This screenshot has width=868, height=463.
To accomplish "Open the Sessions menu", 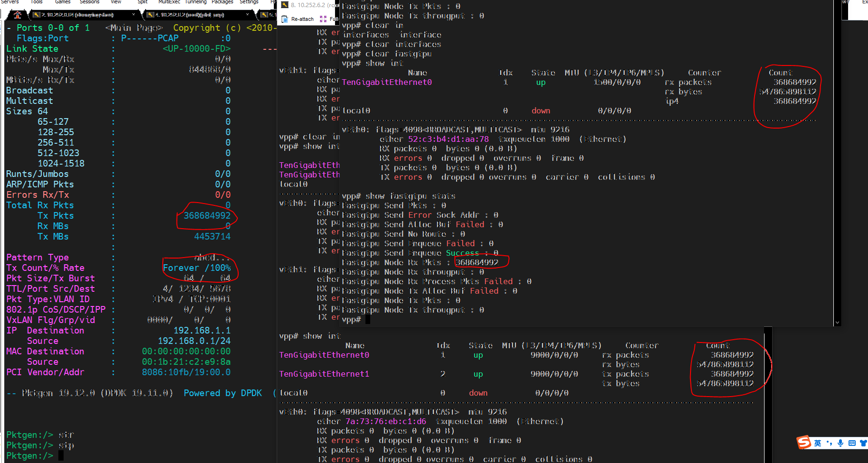I will click(89, 2).
